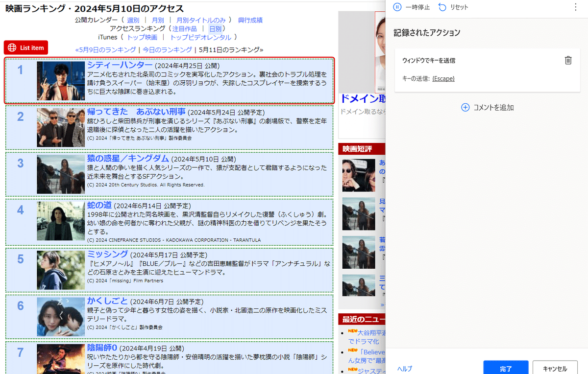Delete the recorded key-send action
588x374 pixels.
point(568,60)
